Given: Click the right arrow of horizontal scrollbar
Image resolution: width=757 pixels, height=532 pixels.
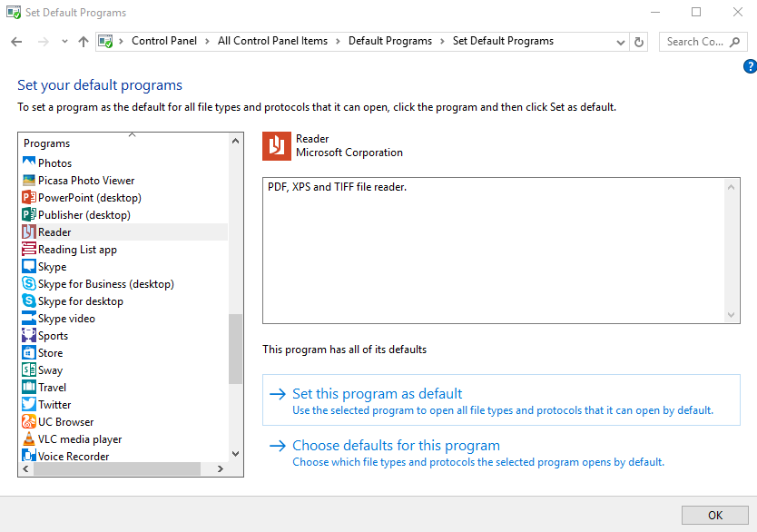Looking at the screenshot, I should pos(221,468).
